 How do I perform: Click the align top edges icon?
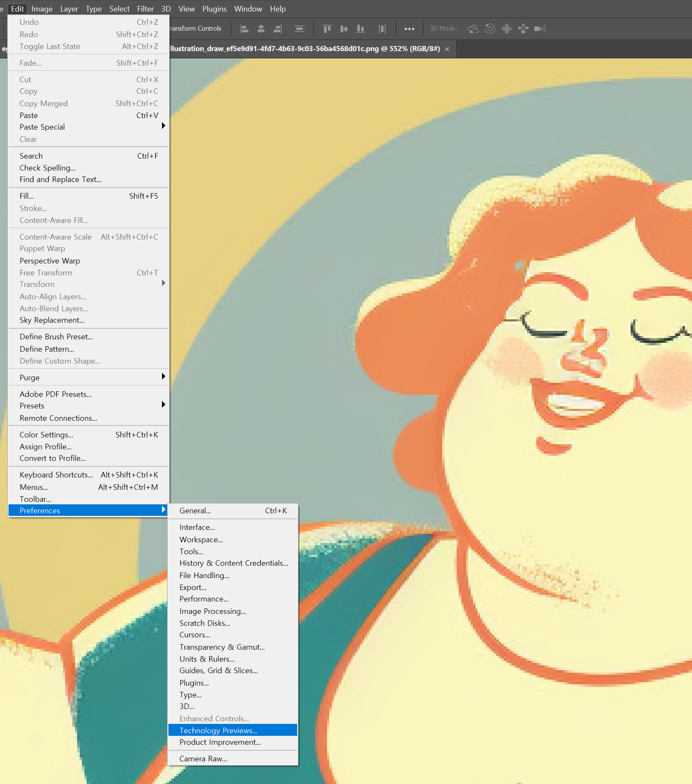click(327, 29)
